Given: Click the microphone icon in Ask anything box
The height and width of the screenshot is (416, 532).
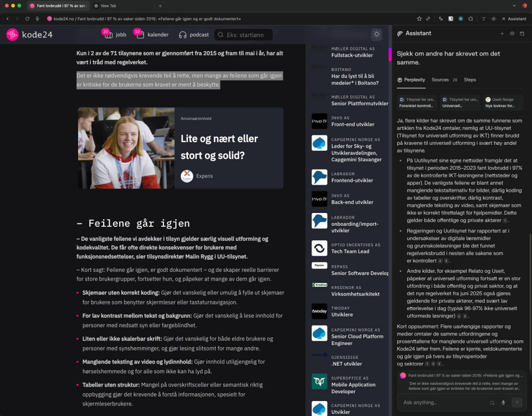Looking at the screenshot, I should click(503, 403).
